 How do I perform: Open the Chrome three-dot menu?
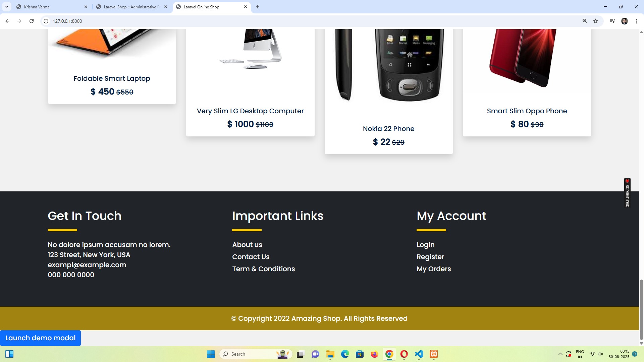coord(637,21)
